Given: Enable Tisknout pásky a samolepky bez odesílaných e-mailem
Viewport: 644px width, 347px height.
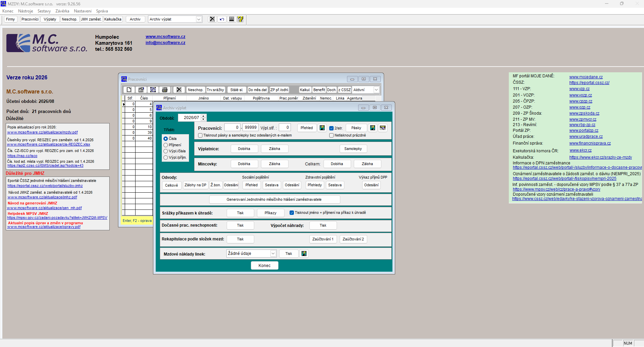Looking at the screenshot, I should pyautogui.click(x=200, y=135).
